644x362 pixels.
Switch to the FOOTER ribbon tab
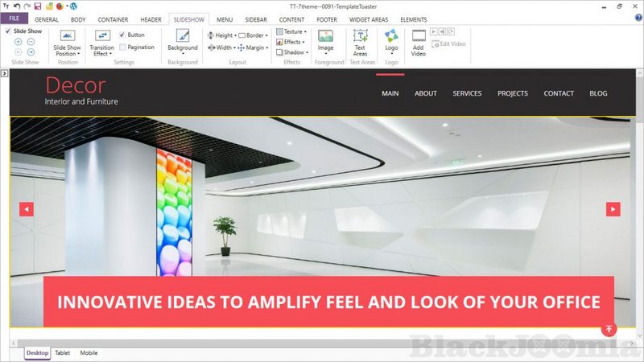click(x=327, y=19)
